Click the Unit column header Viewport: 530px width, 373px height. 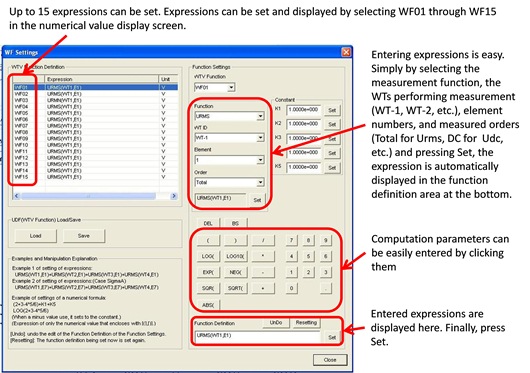click(168, 79)
